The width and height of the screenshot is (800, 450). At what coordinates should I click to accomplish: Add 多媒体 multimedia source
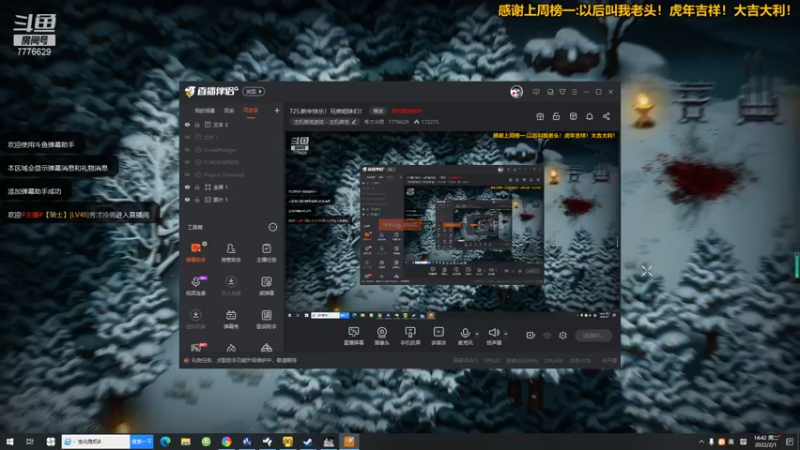[439, 336]
